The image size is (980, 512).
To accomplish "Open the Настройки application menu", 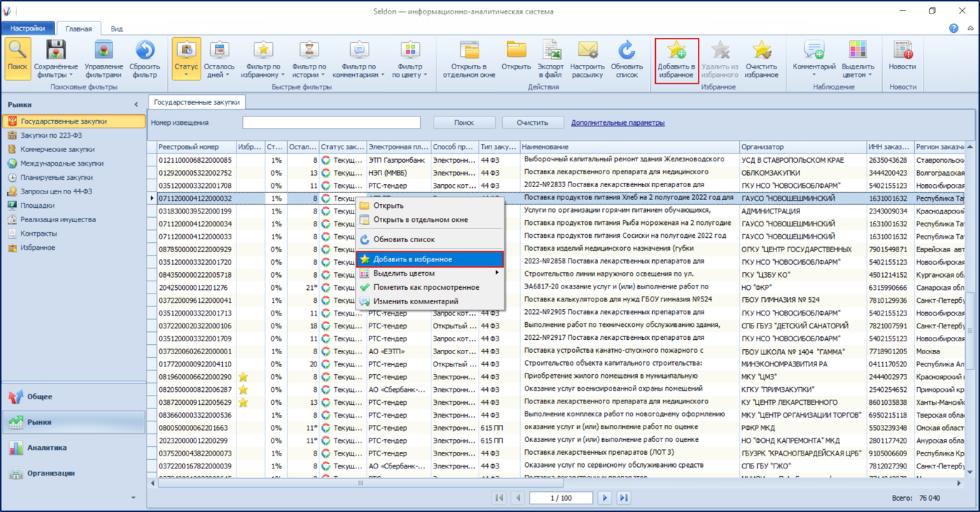I will (28, 28).
